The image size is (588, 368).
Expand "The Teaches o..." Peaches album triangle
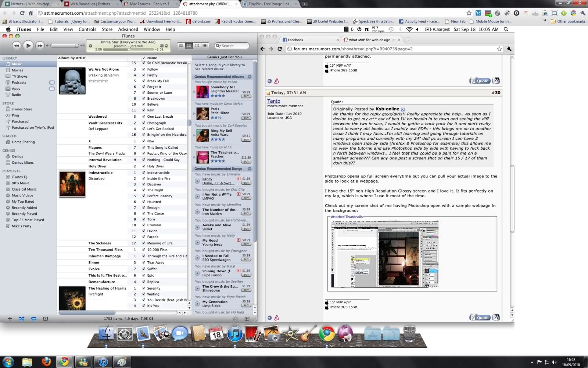click(x=194, y=157)
